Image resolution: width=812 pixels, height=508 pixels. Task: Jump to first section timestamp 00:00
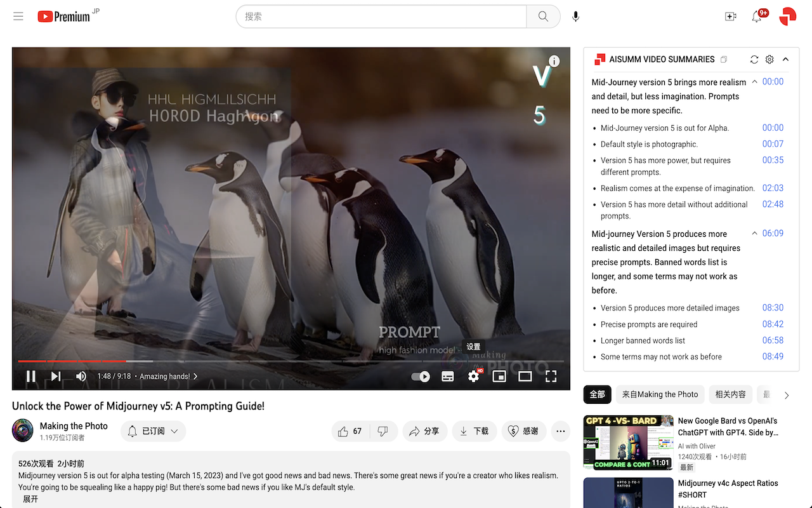pyautogui.click(x=773, y=81)
